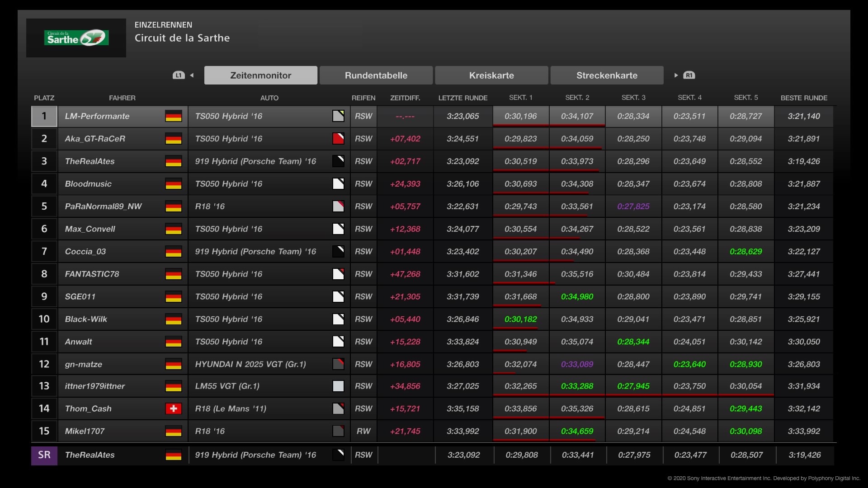Click the German flag icon beside LM-Performante
This screenshot has width=868, height=488.
point(173,116)
